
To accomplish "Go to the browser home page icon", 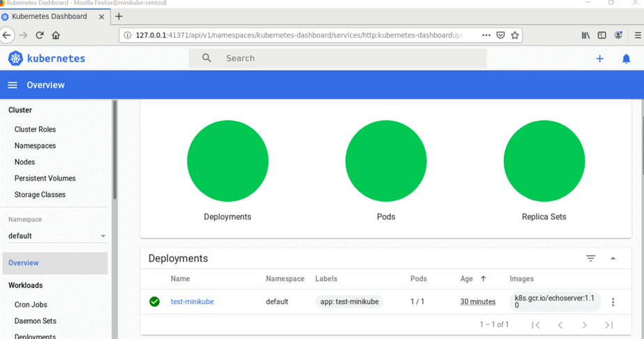I will click(x=56, y=35).
